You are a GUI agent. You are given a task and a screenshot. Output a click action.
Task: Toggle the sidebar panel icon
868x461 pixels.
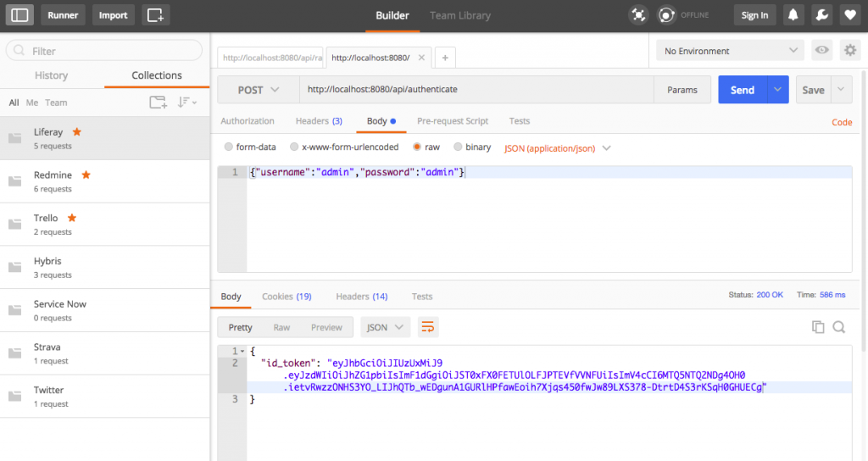tap(20, 15)
